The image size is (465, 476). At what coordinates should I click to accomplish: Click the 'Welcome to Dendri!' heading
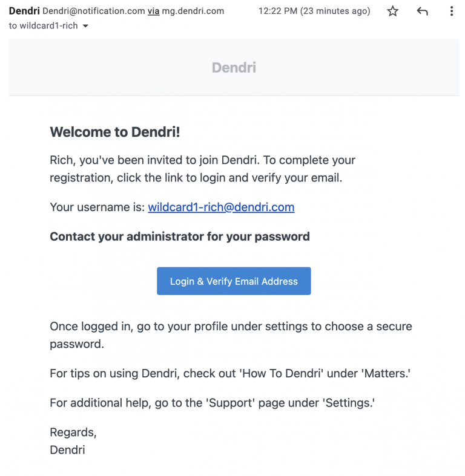point(115,132)
